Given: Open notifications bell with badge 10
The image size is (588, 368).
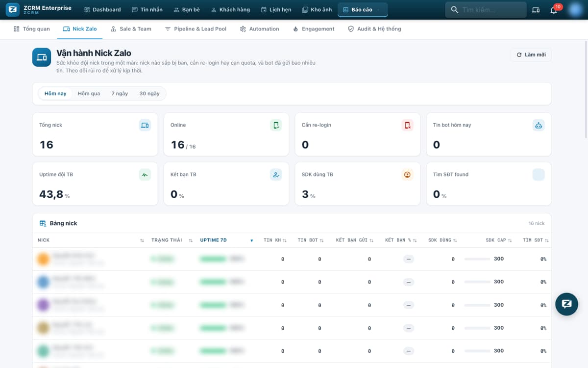Looking at the screenshot, I should [x=554, y=10].
